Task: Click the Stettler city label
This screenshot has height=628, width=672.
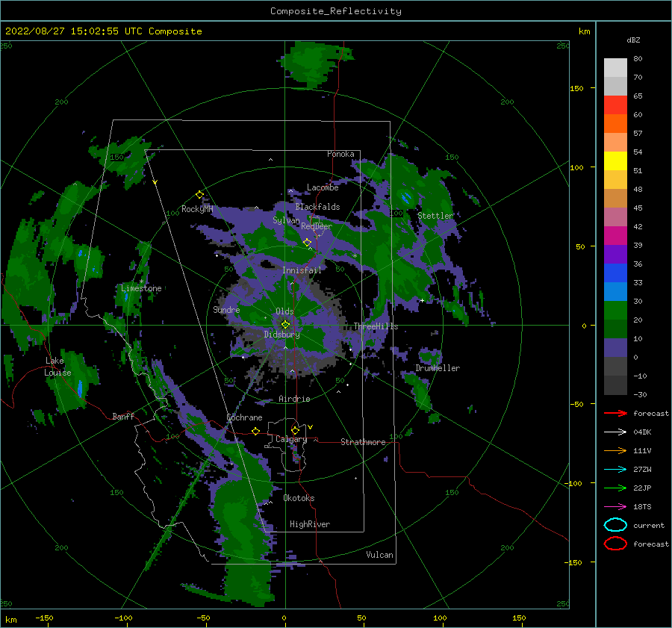Action: coord(435,216)
